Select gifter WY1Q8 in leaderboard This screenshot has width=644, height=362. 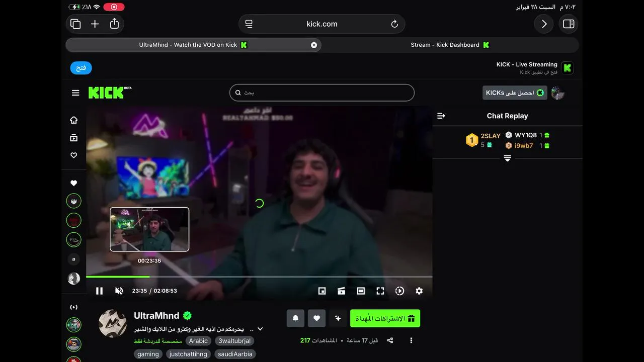click(x=526, y=135)
